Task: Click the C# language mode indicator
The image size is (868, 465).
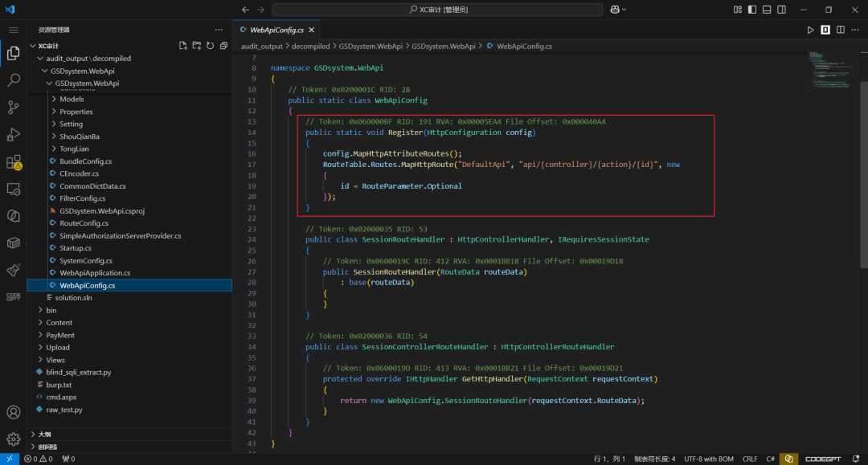Action: [770, 459]
